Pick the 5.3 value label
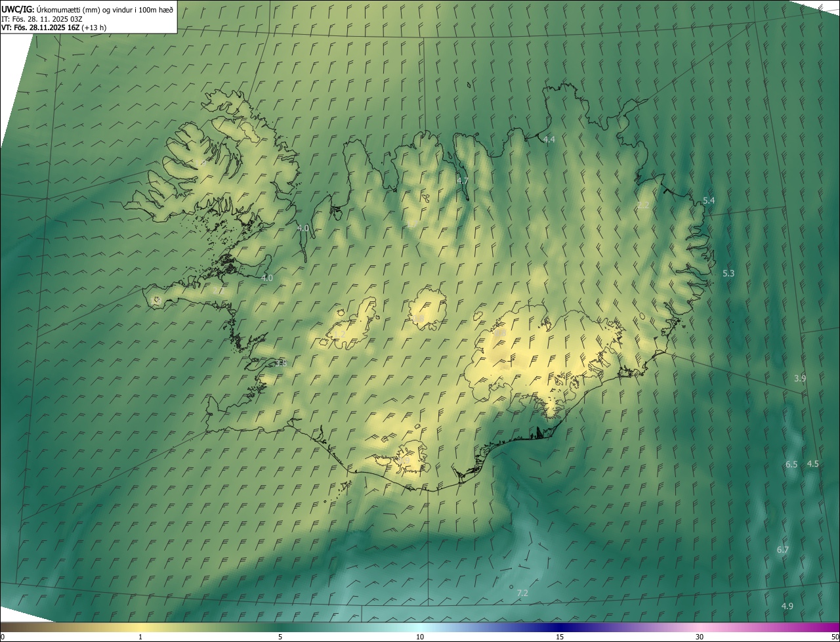This screenshot has width=840, height=642. click(728, 273)
